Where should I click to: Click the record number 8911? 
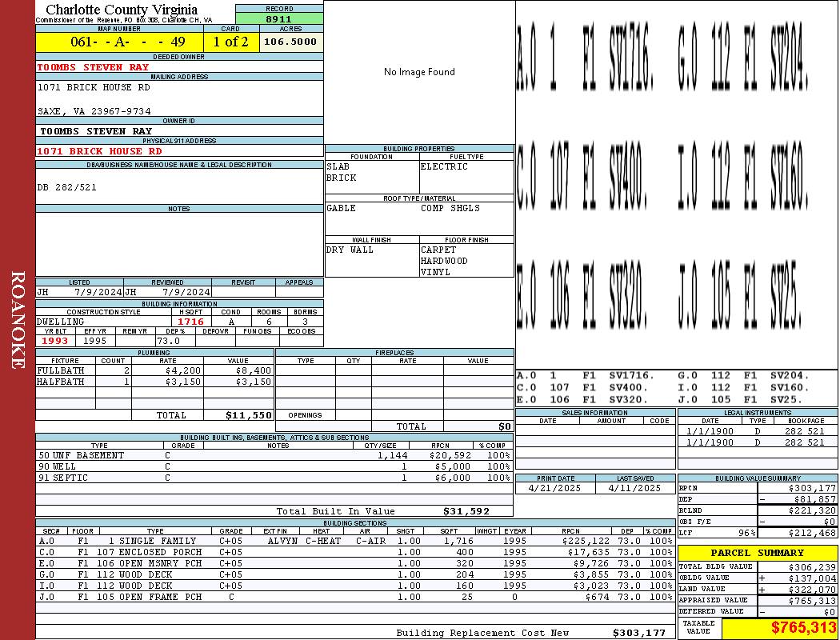pyautogui.click(x=278, y=19)
